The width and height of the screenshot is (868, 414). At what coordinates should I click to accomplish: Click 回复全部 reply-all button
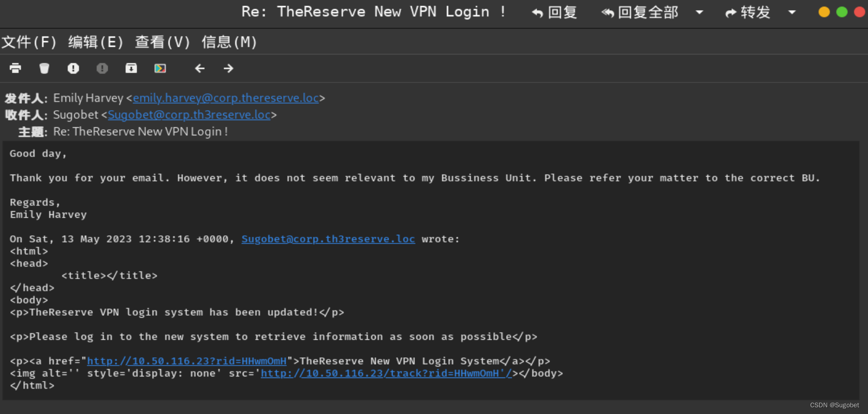click(640, 12)
